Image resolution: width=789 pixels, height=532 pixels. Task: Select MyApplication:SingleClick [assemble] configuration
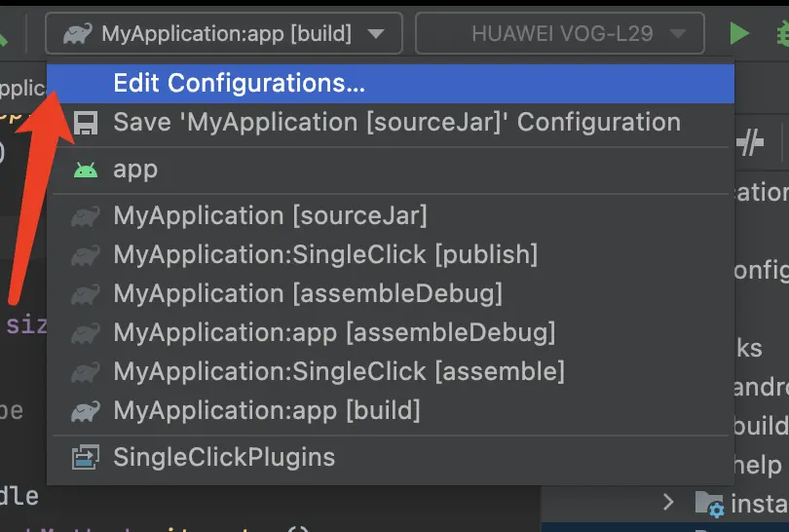[x=339, y=371]
